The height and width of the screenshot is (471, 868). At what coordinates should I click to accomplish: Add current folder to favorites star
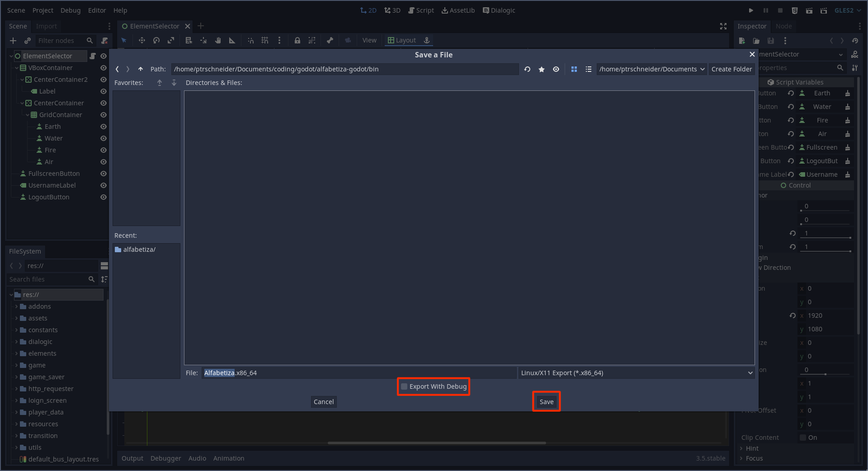[542, 69]
